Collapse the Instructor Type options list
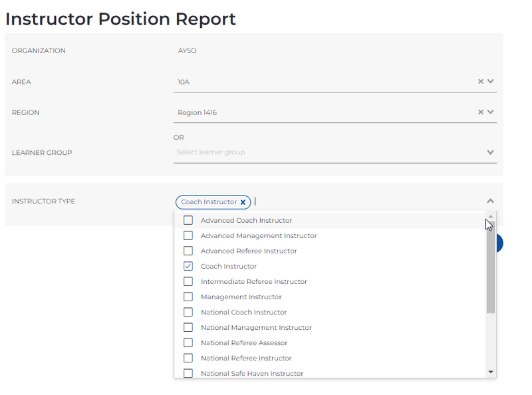Screen dimensions: 532x395 490,199
